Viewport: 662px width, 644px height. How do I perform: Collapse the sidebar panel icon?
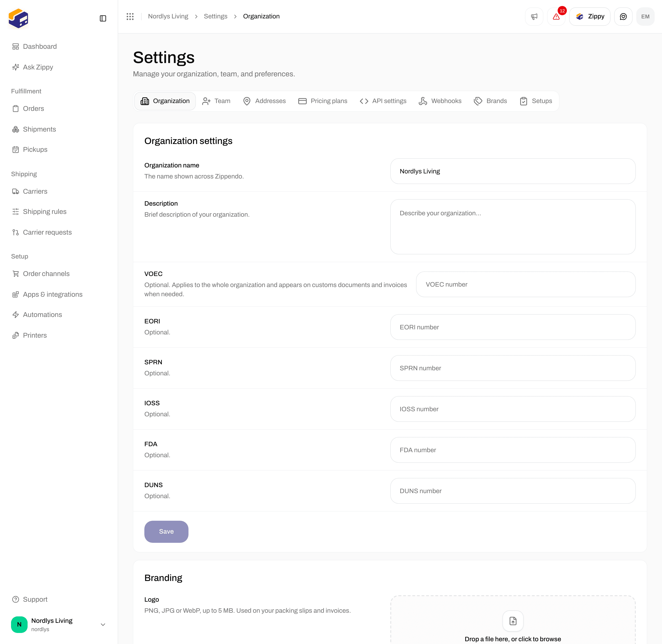(x=103, y=18)
